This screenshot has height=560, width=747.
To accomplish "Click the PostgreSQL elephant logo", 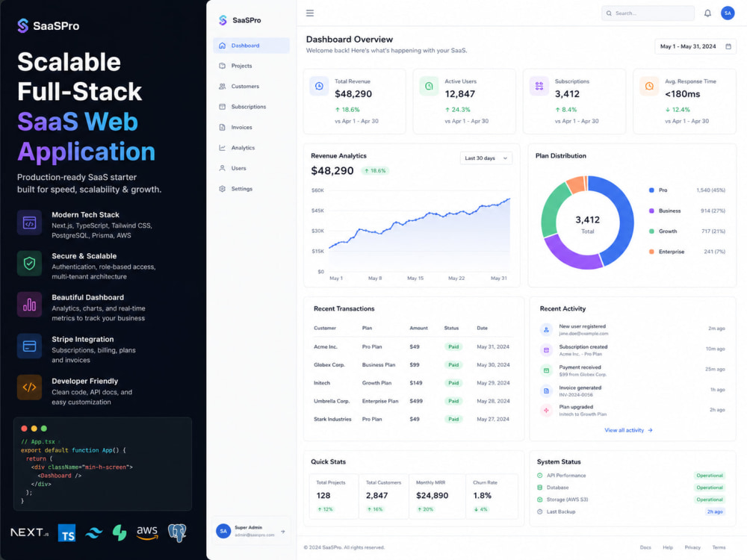I will point(177,533).
